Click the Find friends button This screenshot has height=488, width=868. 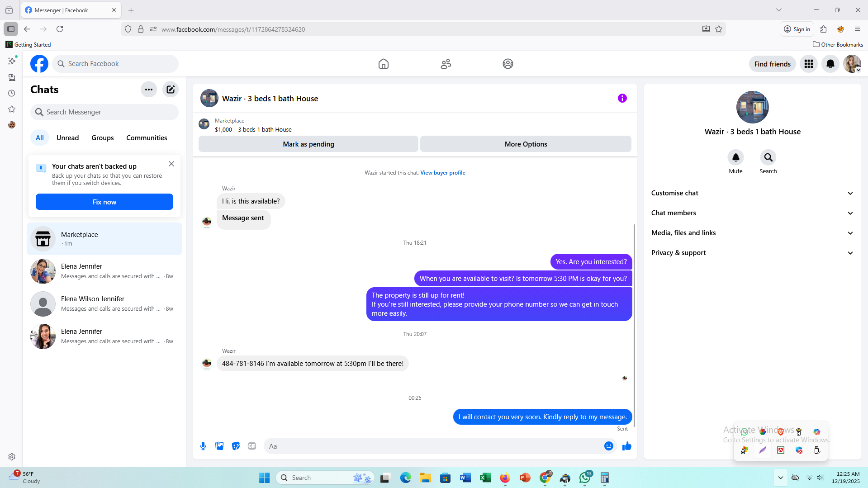[772, 64]
